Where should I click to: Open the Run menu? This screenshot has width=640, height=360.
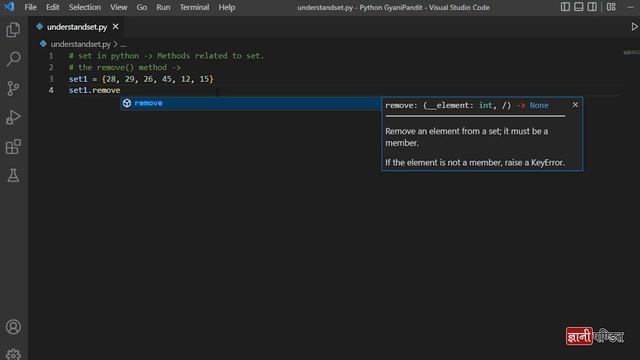click(x=163, y=7)
